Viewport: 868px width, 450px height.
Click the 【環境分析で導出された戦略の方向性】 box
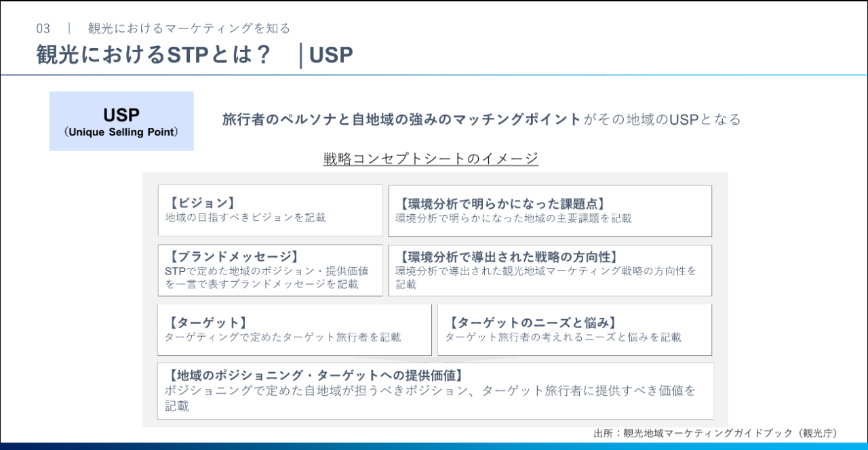tap(549, 270)
